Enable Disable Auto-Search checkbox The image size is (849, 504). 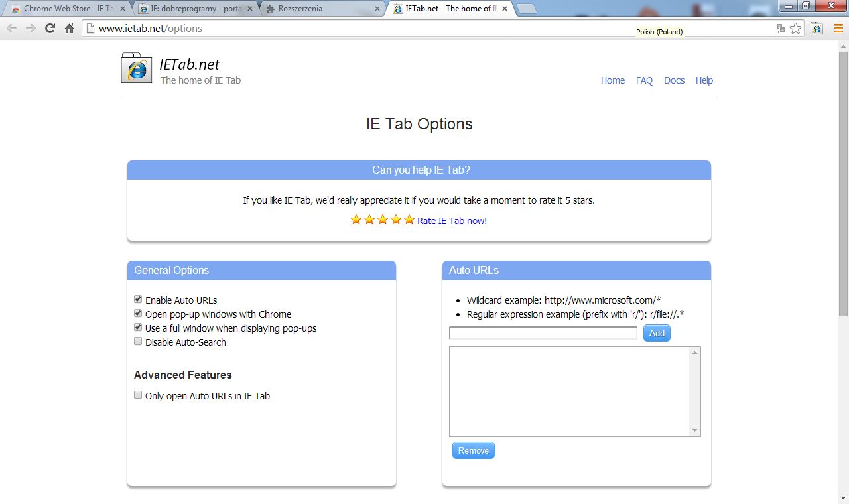pyautogui.click(x=138, y=342)
